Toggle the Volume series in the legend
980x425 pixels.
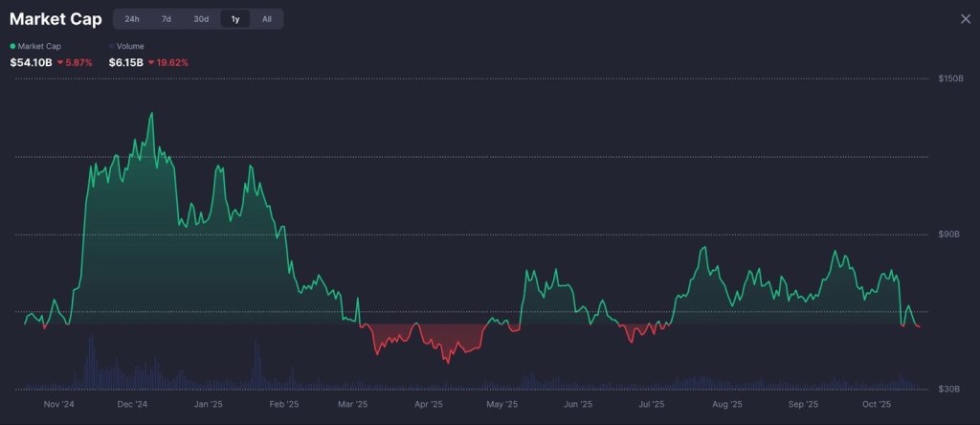(128, 46)
